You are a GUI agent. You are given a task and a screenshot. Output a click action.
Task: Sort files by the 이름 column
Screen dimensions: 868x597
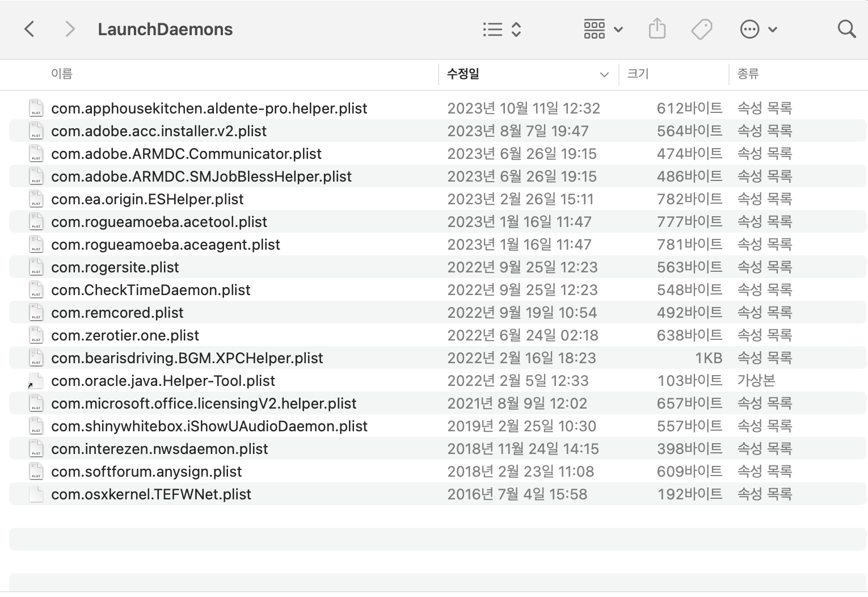62,74
